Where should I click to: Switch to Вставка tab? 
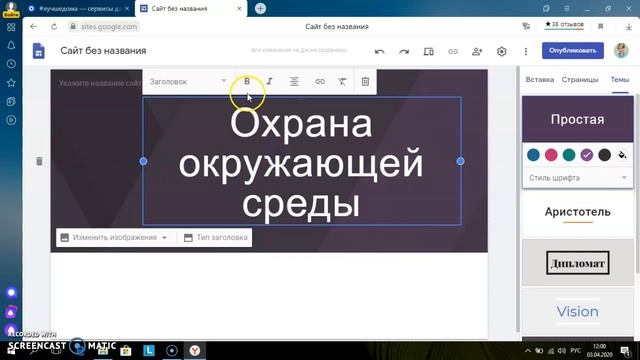coord(540,80)
